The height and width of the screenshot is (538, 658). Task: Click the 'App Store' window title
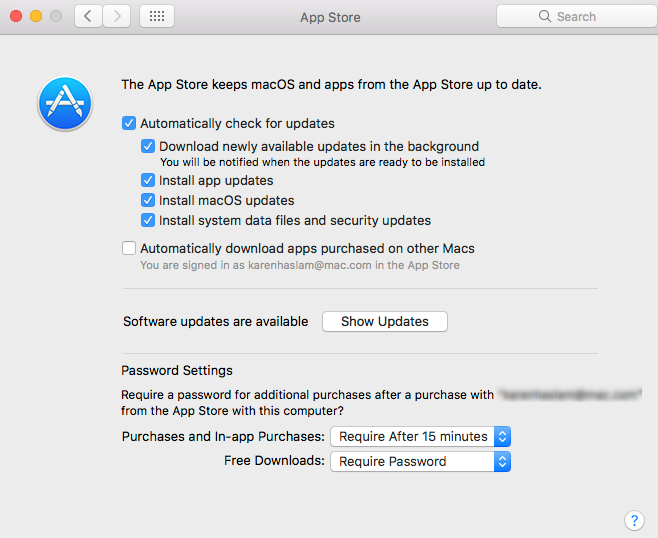click(330, 17)
